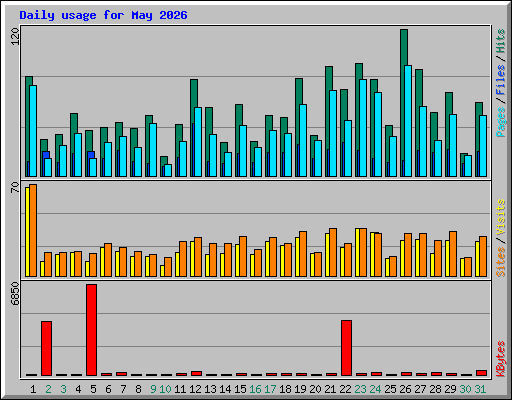Click the 'KBytes' legend label
The height and width of the screenshot is (400, 512).
[x=500, y=359]
